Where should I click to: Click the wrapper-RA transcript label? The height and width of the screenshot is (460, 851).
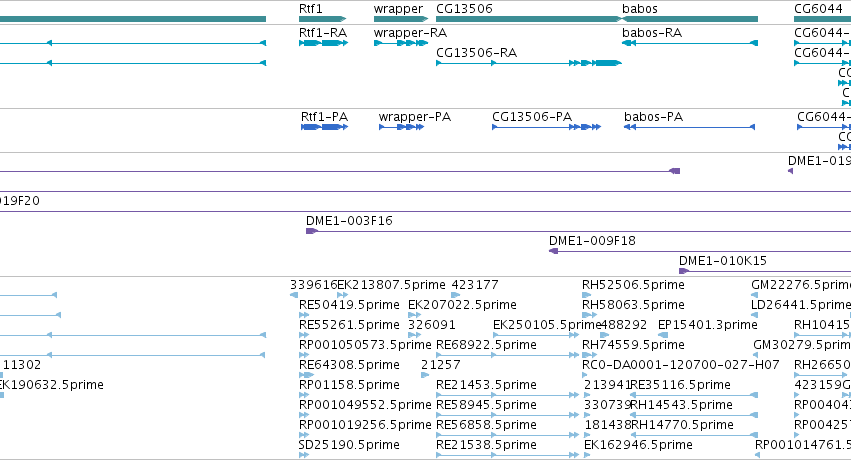410,33
